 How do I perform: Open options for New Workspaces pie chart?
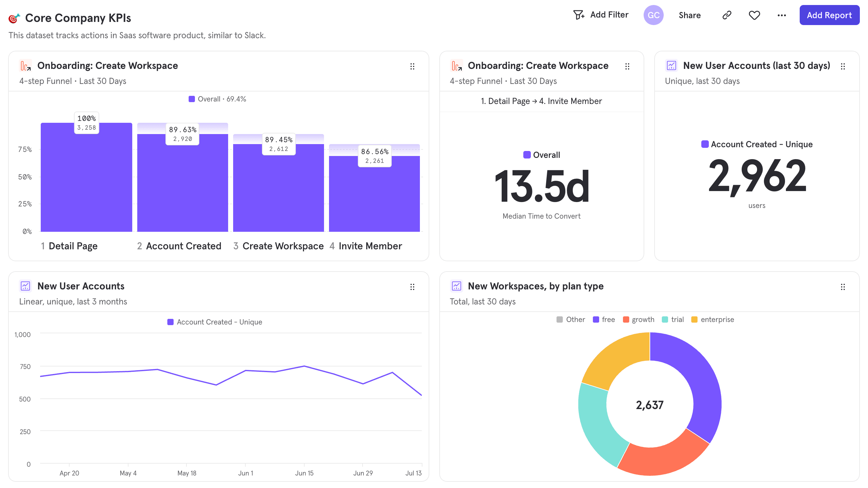[x=842, y=287]
